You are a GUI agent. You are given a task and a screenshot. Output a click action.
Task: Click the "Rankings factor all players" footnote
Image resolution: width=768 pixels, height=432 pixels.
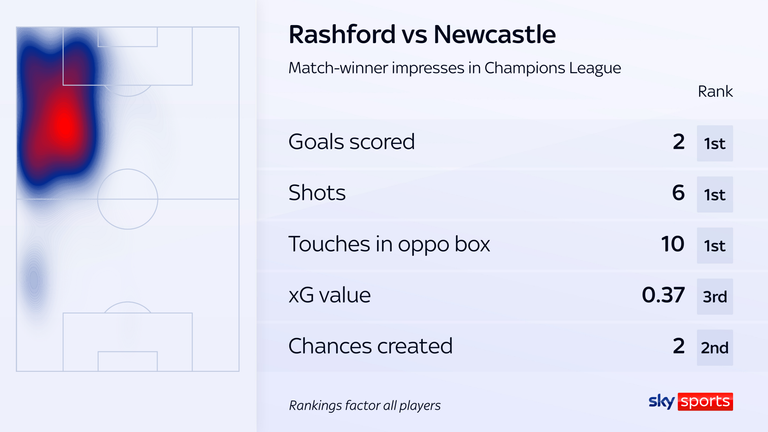coord(366,404)
